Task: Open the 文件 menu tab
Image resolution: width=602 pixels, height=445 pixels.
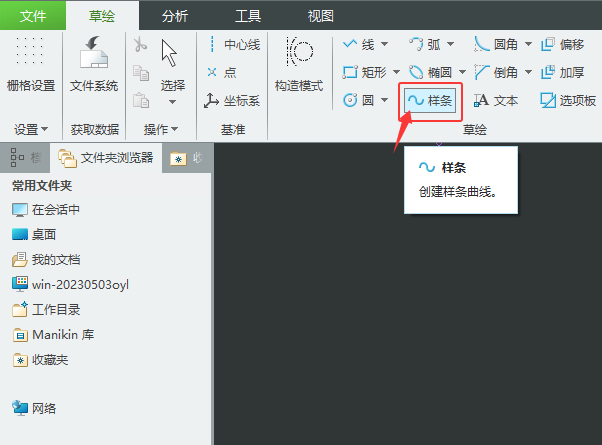Action: (x=33, y=16)
